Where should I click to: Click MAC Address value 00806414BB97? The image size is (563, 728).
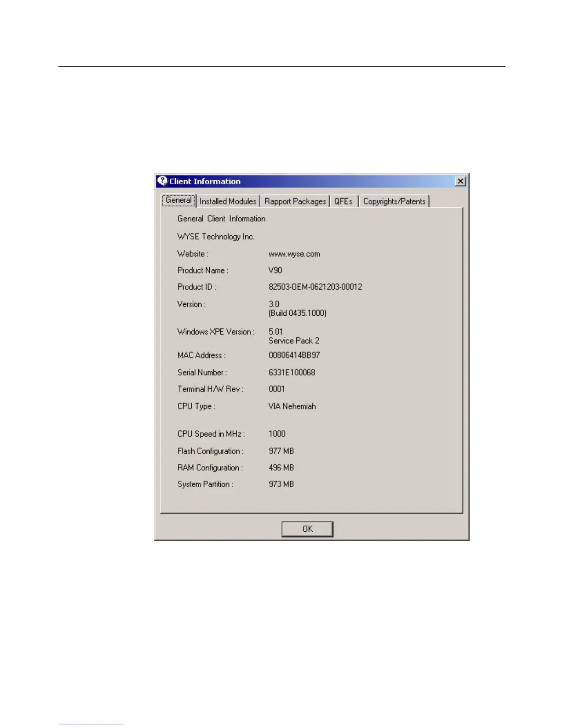[294, 355]
